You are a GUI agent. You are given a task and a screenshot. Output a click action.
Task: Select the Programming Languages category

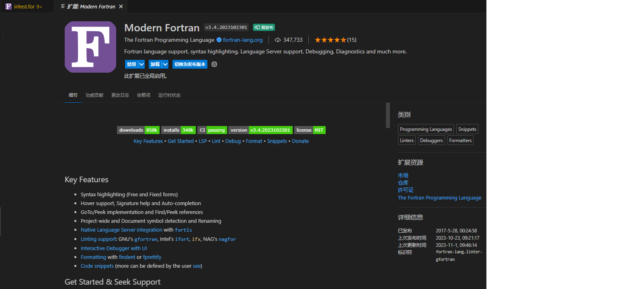pyautogui.click(x=426, y=129)
